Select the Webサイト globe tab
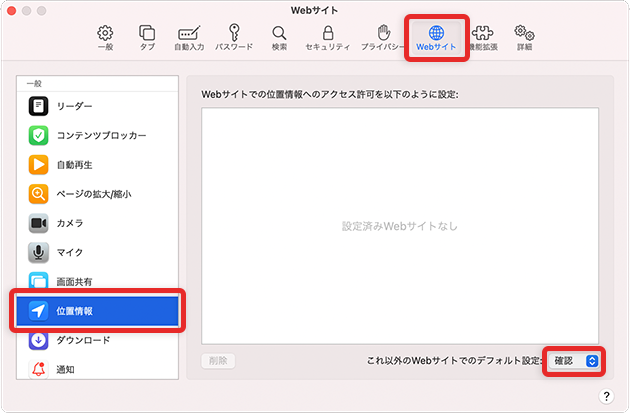 point(436,38)
